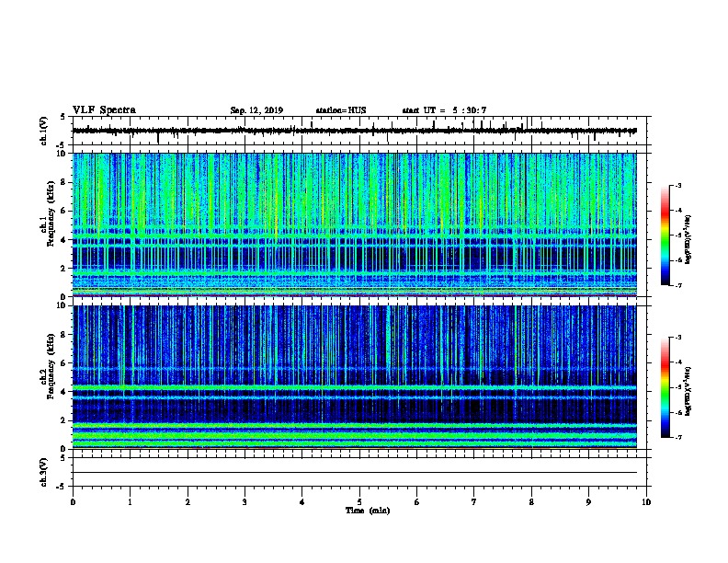Click the ch.1 voltage waveform trace
The height and width of the screenshot is (563, 728).
355,131
